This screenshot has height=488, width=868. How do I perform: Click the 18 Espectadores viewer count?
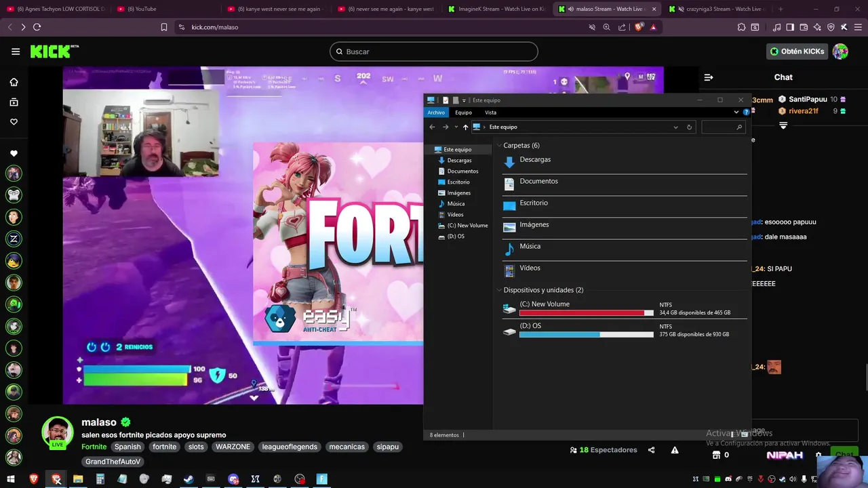pyautogui.click(x=604, y=450)
